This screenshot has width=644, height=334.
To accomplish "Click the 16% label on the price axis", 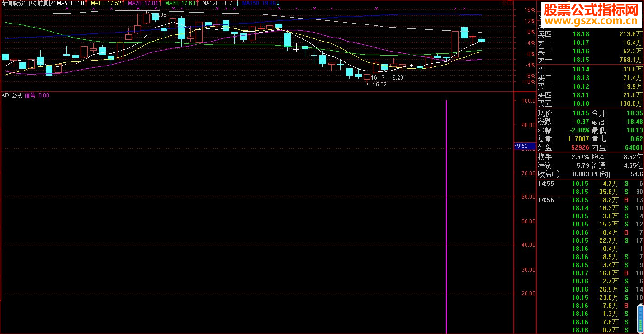I will point(529,9).
